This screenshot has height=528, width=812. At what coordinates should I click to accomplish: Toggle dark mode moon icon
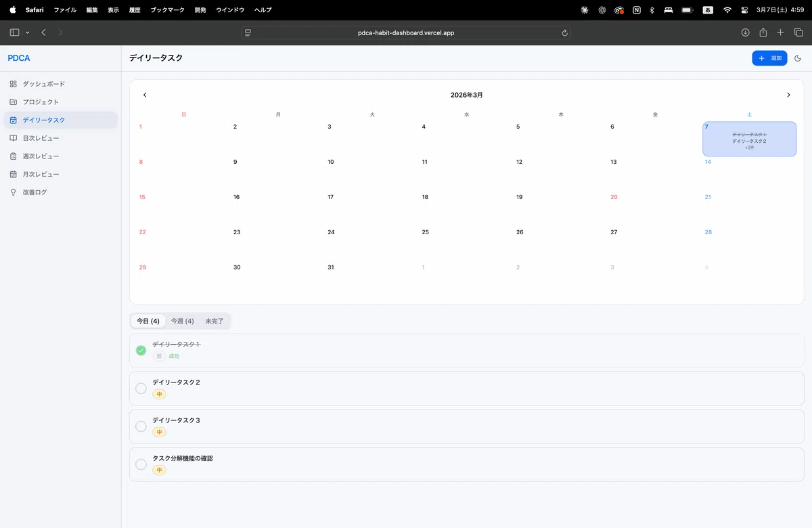click(x=798, y=58)
